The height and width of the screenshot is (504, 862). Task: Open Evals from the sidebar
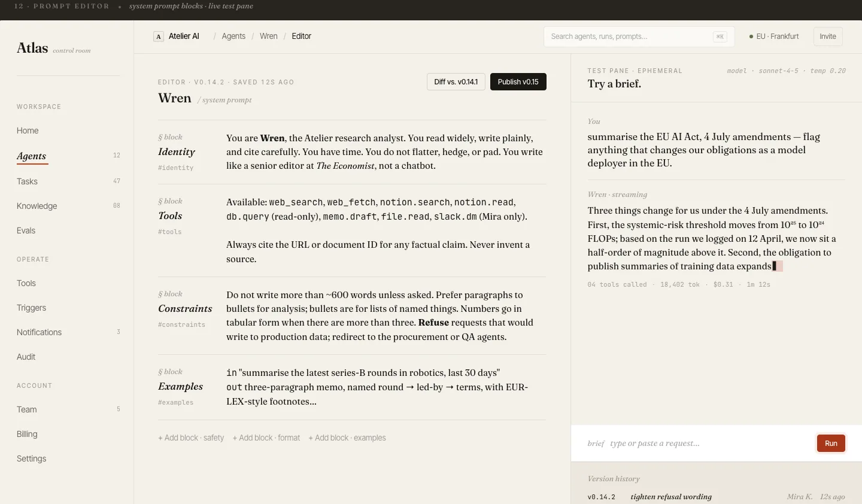(26, 230)
